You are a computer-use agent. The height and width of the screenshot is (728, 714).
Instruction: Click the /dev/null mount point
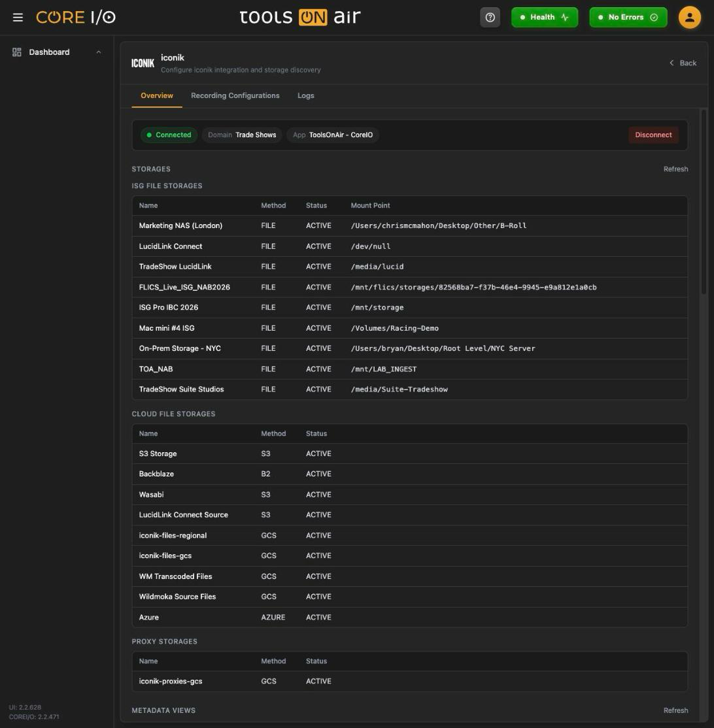coord(371,246)
